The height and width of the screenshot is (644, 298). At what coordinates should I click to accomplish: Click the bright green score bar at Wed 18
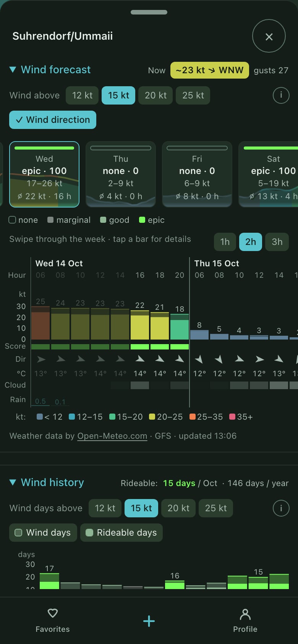pos(160,347)
